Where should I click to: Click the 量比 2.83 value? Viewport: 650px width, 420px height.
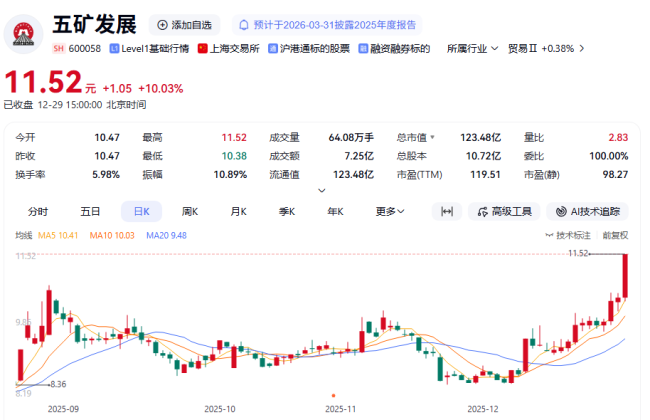[618, 137]
